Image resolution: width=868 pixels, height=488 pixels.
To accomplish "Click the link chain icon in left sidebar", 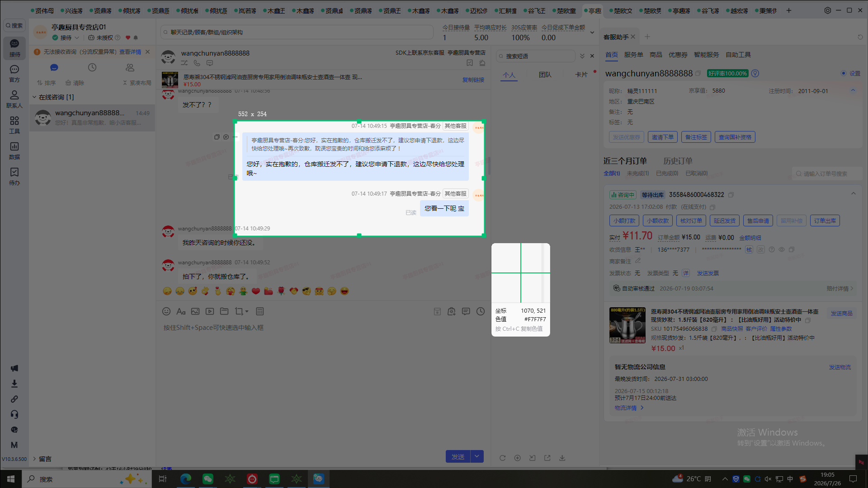I will click(14, 399).
